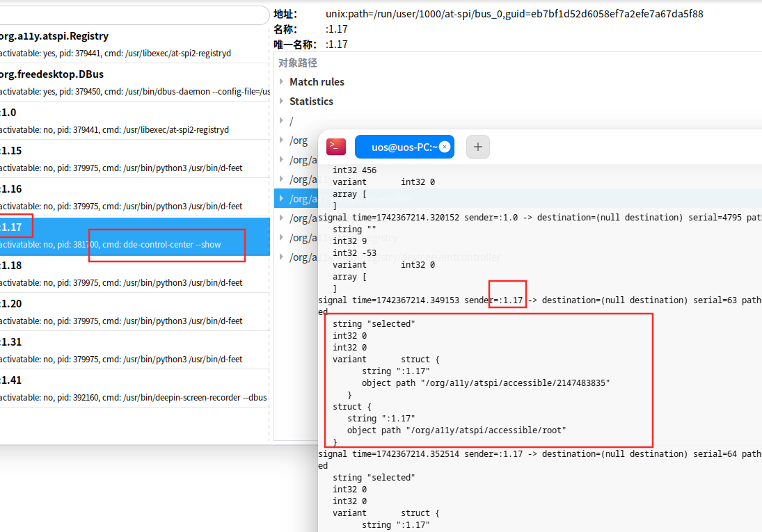Viewport: 762px width, 532px height.
Task: Collapse the highlighted /org/a11y/atspi/accessible row arrow
Action: click(x=282, y=199)
